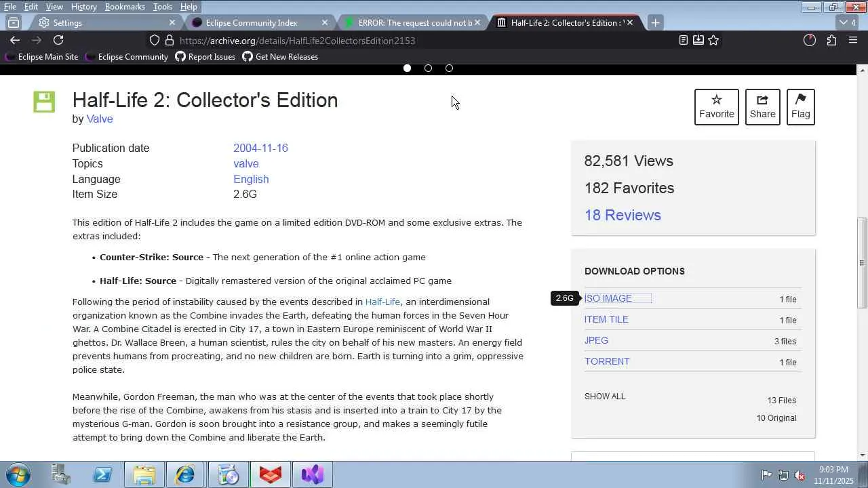Click the save page tray icon in the address bar
The image size is (868, 488).
(698, 41)
